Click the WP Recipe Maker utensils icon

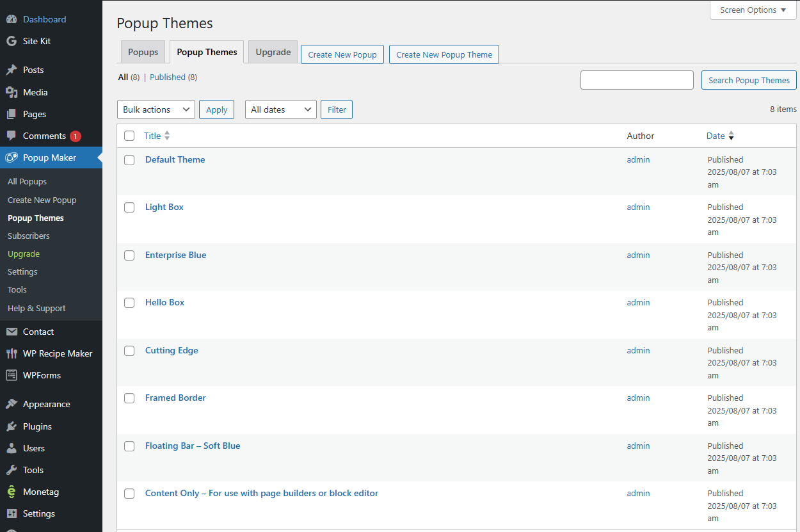[12, 353]
